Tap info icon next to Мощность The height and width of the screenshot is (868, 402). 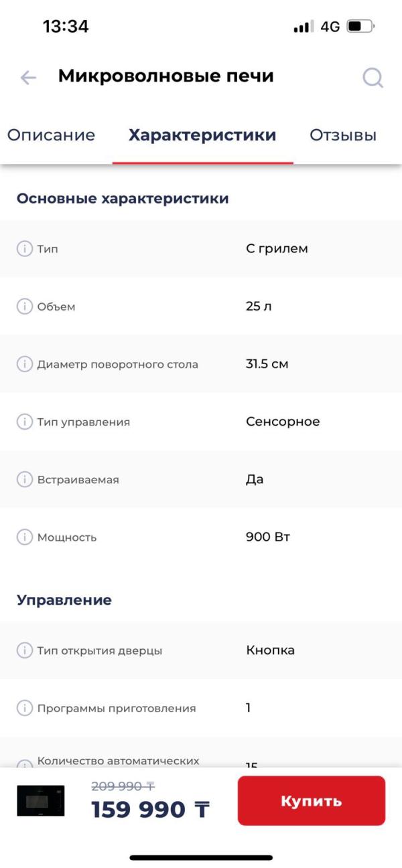pyautogui.click(x=24, y=537)
